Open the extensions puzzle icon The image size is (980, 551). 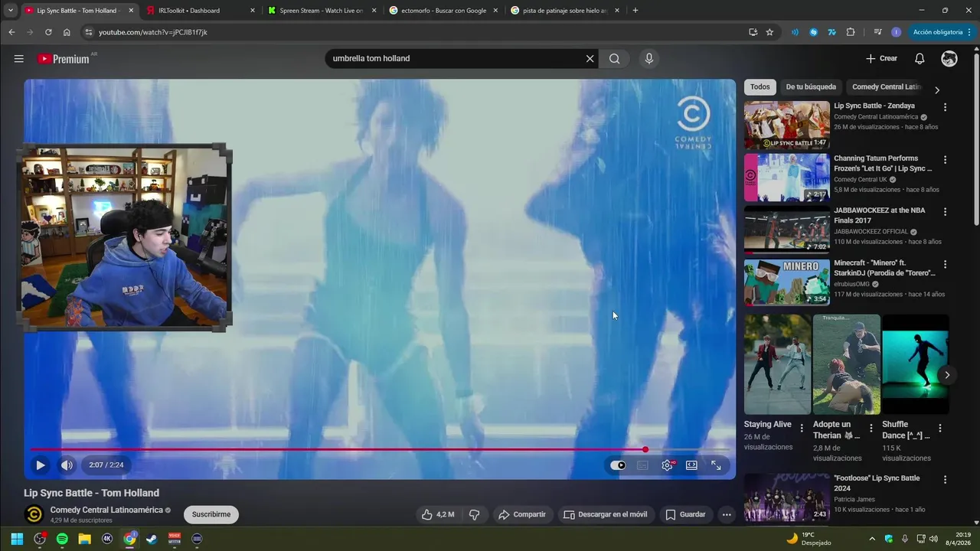tap(851, 32)
